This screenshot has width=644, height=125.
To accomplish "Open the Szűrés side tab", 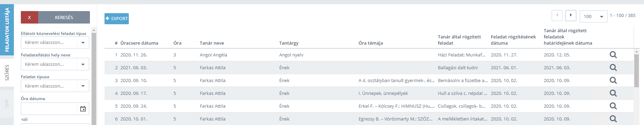I will [x=7, y=72].
